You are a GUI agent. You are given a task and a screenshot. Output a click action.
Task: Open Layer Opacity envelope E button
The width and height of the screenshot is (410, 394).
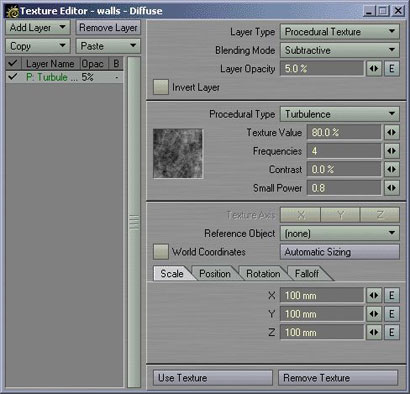pyautogui.click(x=392, y=69)
